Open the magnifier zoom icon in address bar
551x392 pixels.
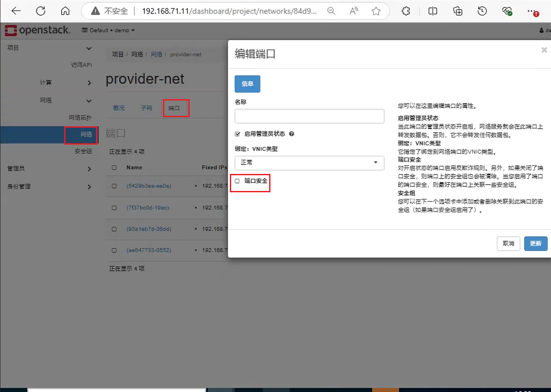coord(332,11)
